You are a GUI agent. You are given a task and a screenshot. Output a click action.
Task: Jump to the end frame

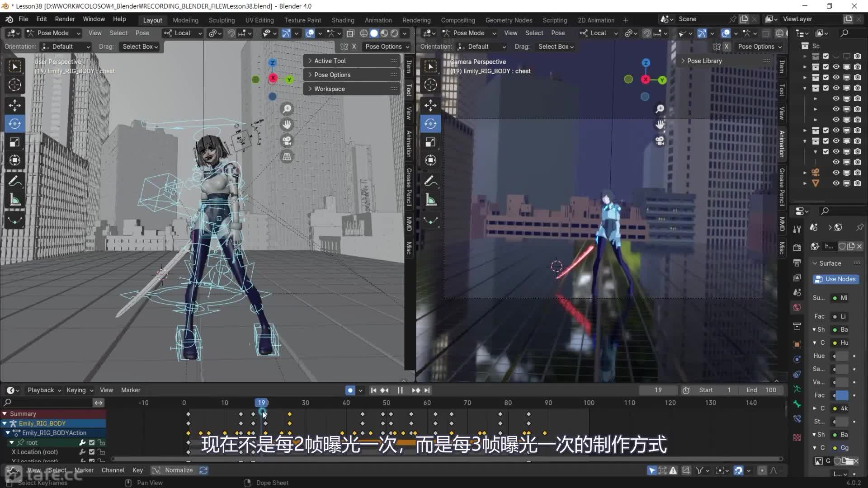click(x=427, y=390)
